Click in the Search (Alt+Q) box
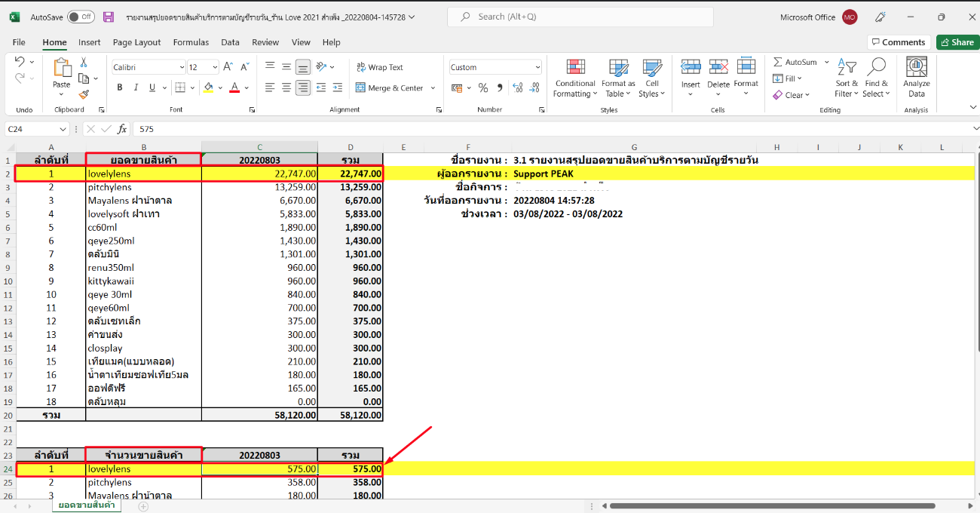This screenshot has width=980, height=513. pyautogui.click(x=580, y=17)
